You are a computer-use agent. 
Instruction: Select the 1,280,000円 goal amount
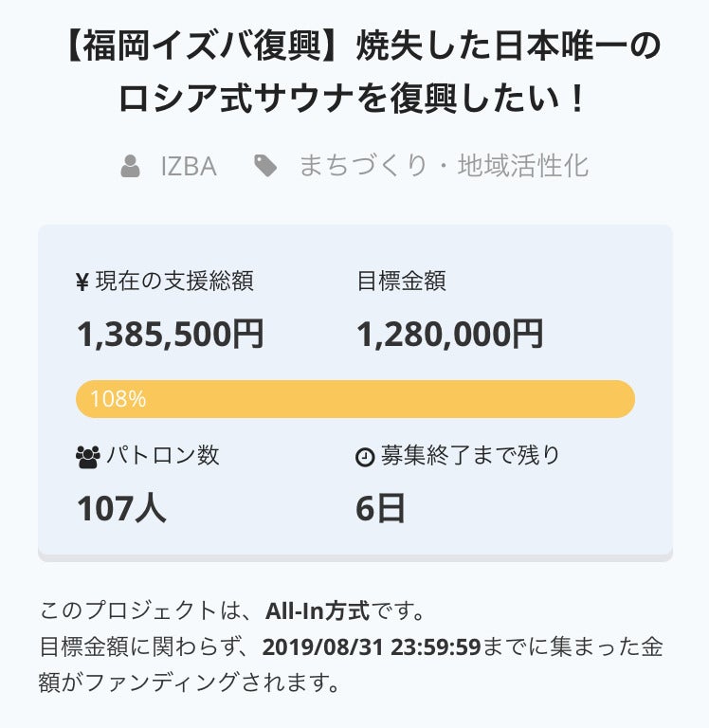point(450,334)
